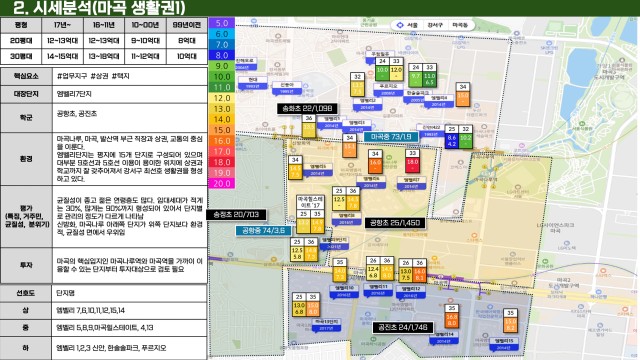Viewport: 640px width, 360px height.
Task: Click the 송화초 22/1,098 school label
Action: [x=307, y=109]
